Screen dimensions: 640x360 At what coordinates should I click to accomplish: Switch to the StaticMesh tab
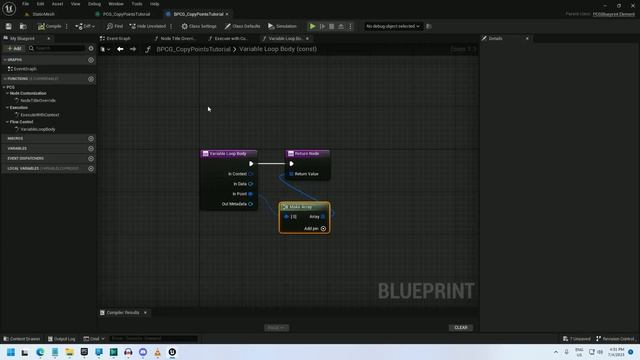[x=43, y=14]
